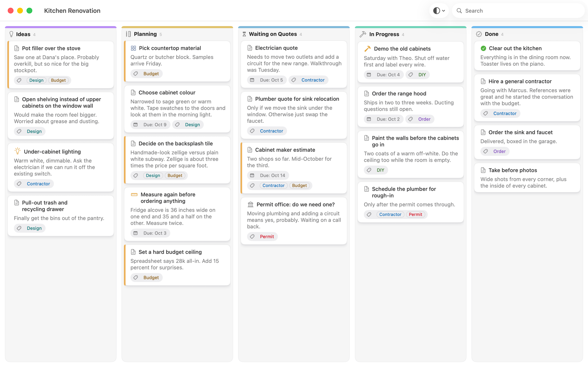The image size is (588, 367).
Task: Click the hourglass icon in Waiting on Quotes header
Action: 244,34
